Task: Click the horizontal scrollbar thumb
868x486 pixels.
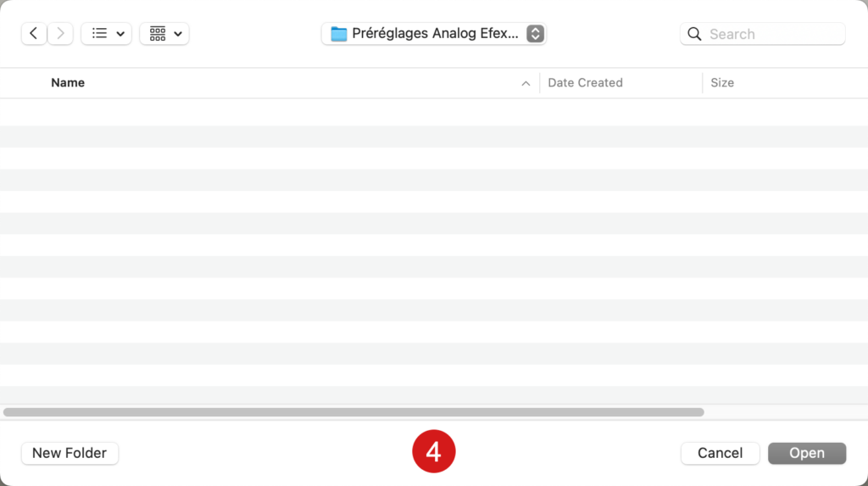Action: [353, 412]
